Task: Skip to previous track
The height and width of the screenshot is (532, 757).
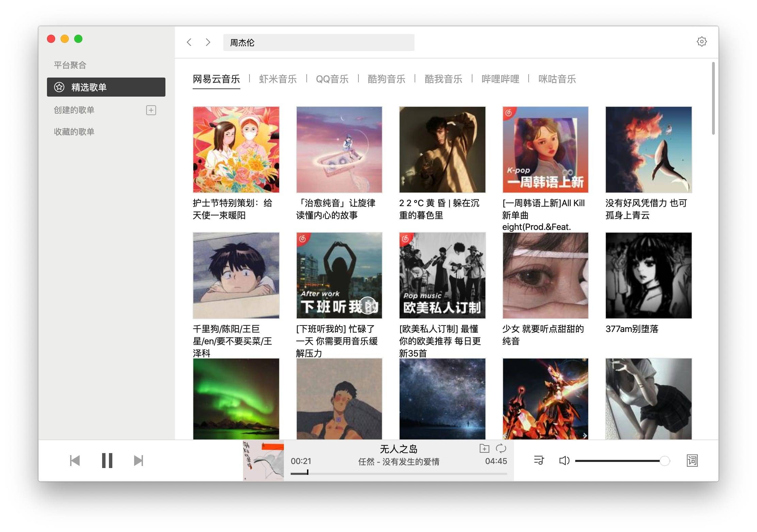Action: (x=75, y=461)
